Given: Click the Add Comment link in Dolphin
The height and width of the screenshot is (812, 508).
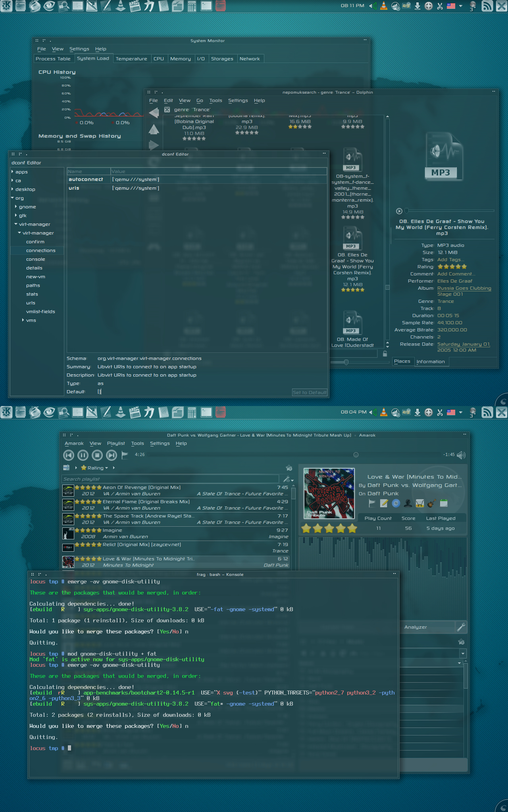Looking at the screenshot, I should click(x=456, y=274).
